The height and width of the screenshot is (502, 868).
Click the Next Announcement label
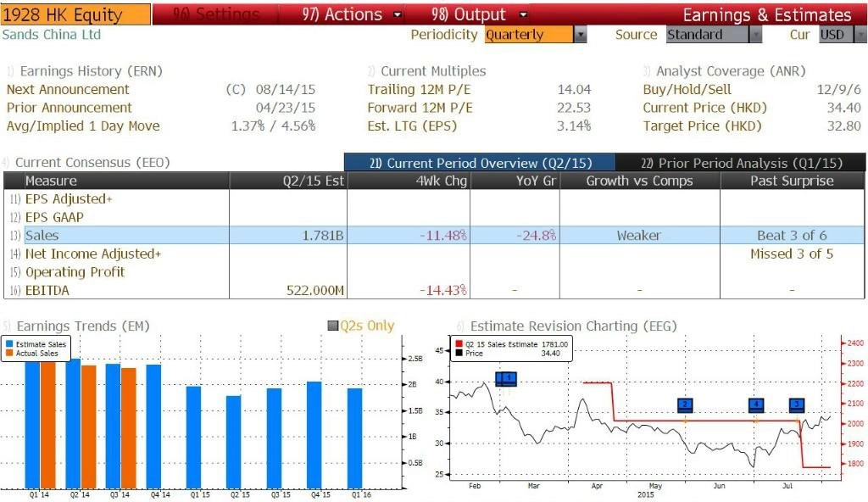click(x=68, y=89)
